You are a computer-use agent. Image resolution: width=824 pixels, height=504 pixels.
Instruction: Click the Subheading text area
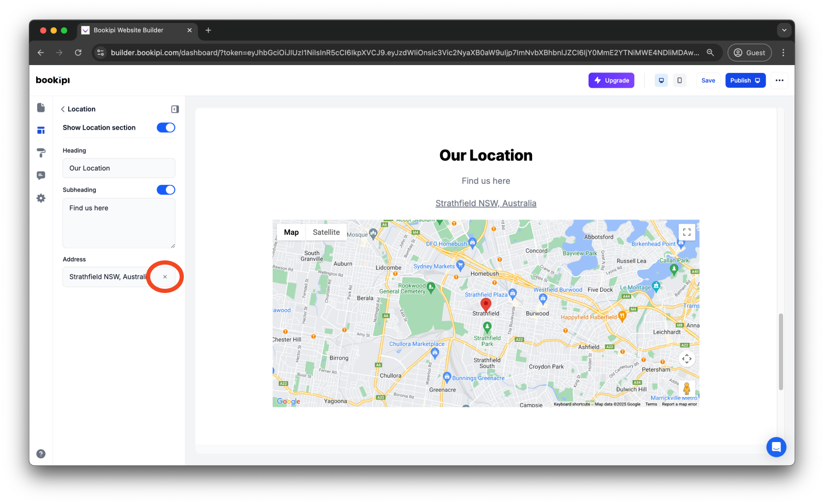119,223
